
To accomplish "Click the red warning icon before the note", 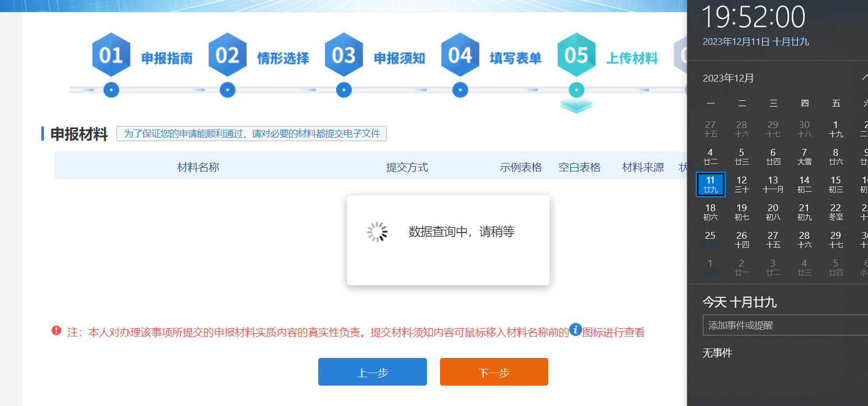I will point(56,331).
